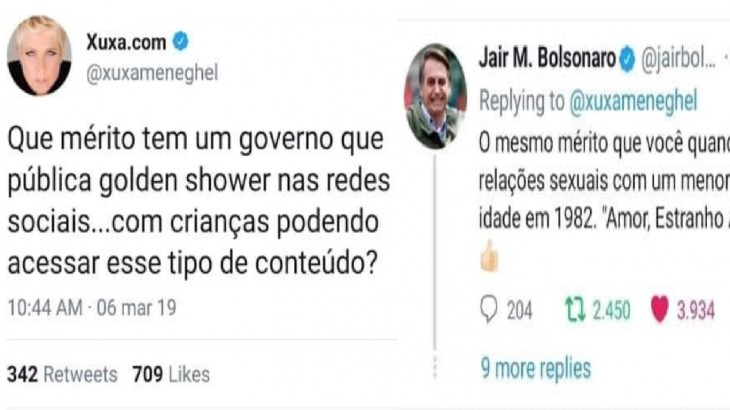Open the @xuxameneghel handle under Xuxa.com
This screenshot has width=730, height=410.
coord(152,73)
